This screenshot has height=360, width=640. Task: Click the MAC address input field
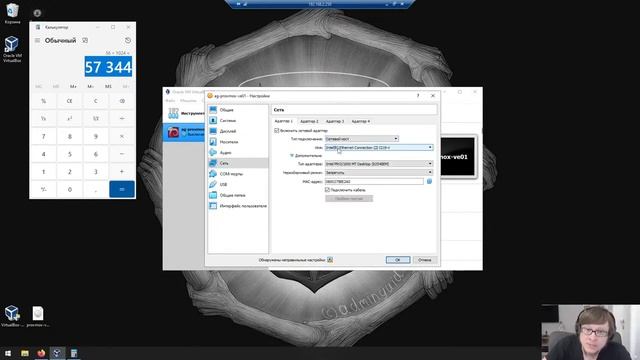pyautogui.click(x=374, y=181)
